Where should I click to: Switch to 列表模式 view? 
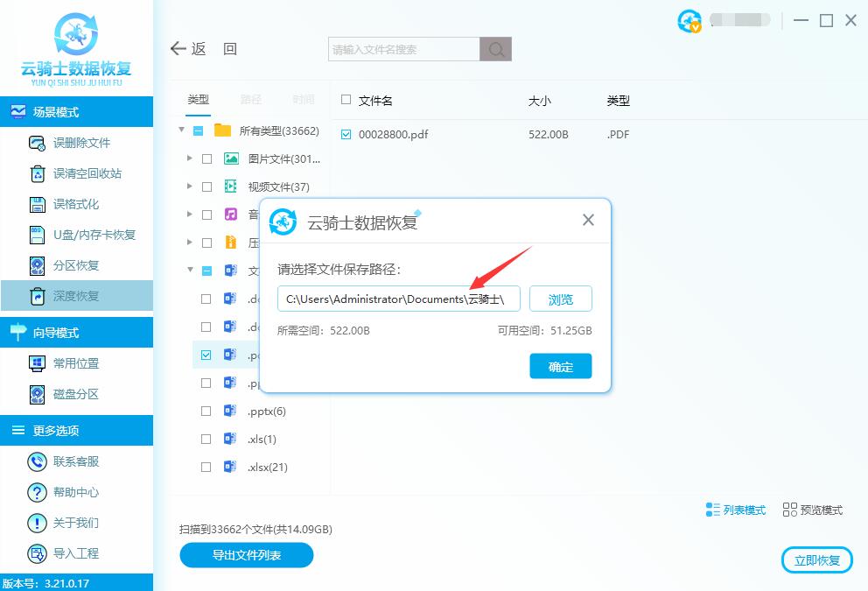736,510
